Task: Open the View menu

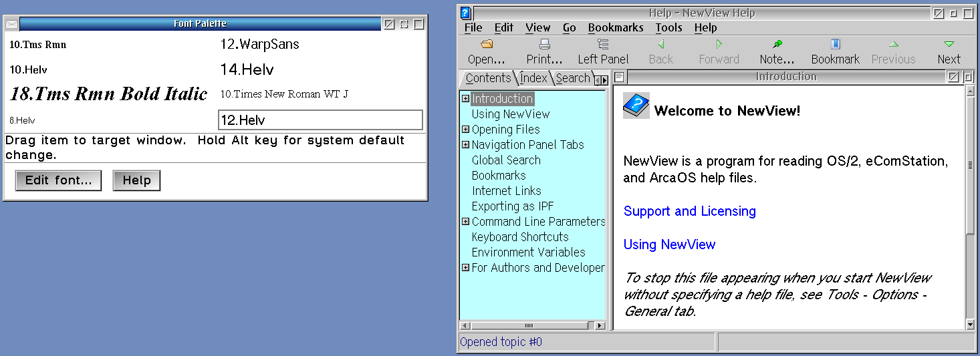Action: (538, 27)
